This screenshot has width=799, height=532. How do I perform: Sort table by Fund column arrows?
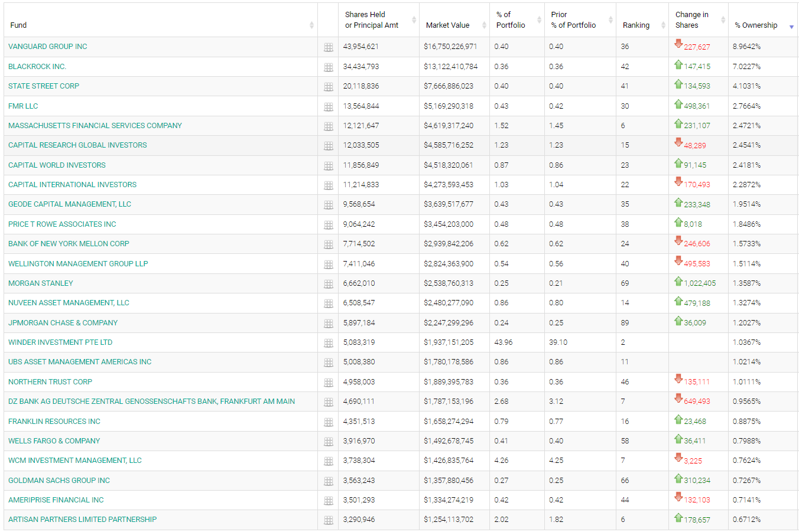[311, 25]
